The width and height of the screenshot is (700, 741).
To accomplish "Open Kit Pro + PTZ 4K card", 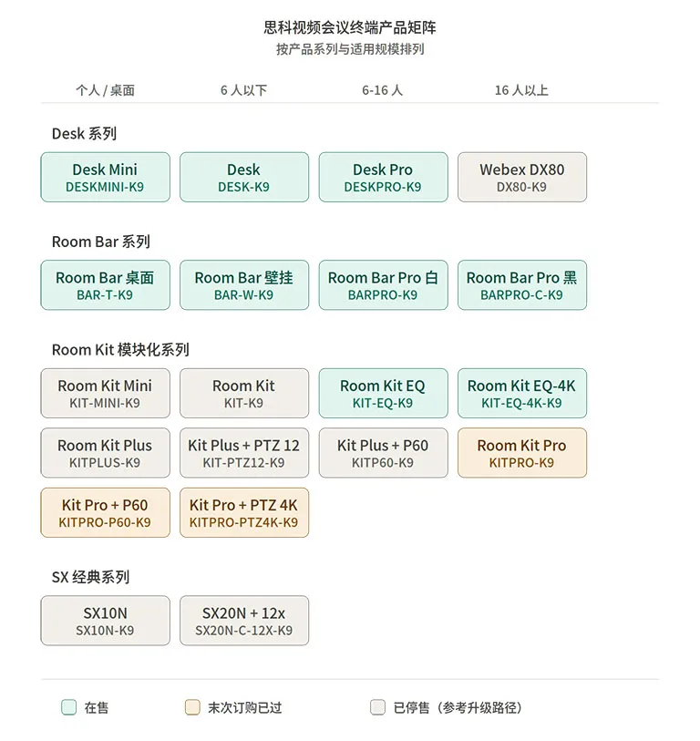I will (244, 513).
